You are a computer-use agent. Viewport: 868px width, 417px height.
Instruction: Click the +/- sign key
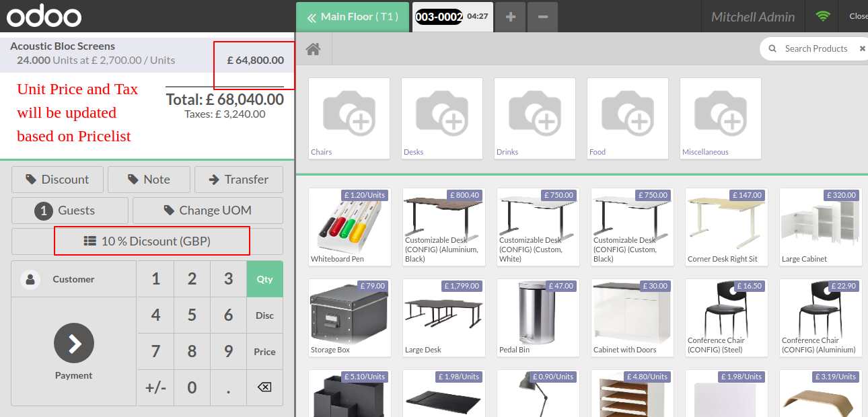click(155, 387)
